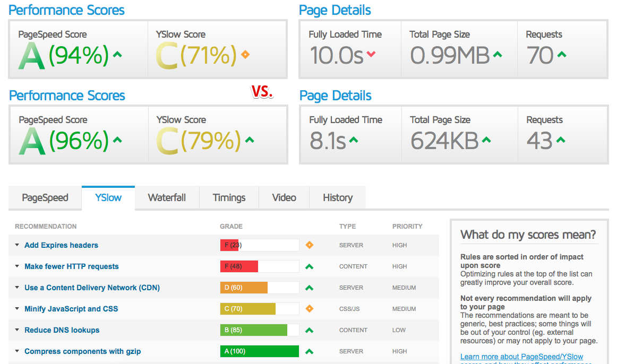Click the 8.1s fully loaded time value
The width and height of the screenshot is (617, 364).
[x=328, y=141]
